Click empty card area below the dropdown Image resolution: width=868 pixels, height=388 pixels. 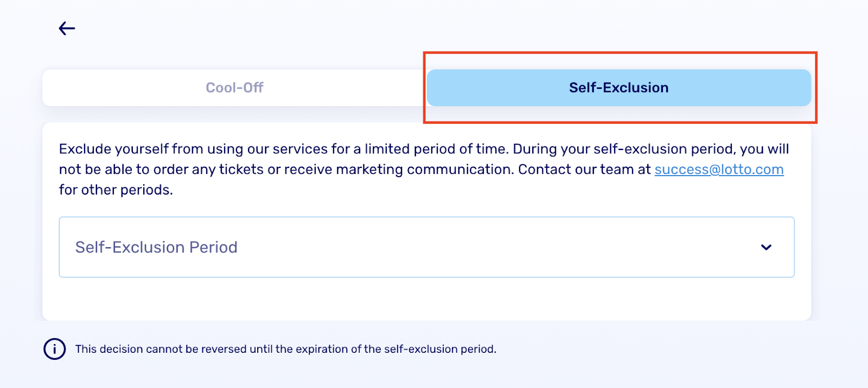tap(426, 299)
